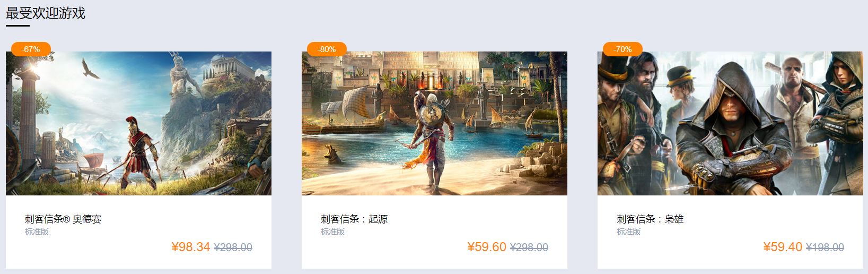Select the ¥98.34 discounted price
This screenshot has width=868, height=274.
click(x=191, y=247)
